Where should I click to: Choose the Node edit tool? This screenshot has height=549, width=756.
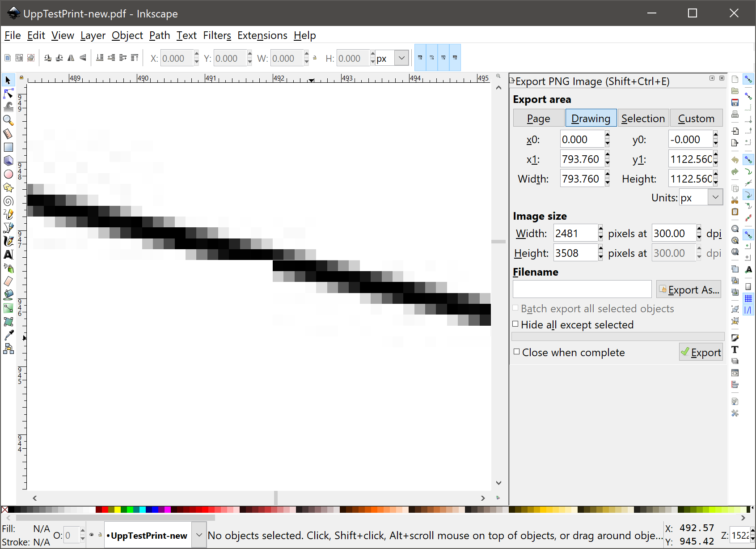click(x=8, y=94)
